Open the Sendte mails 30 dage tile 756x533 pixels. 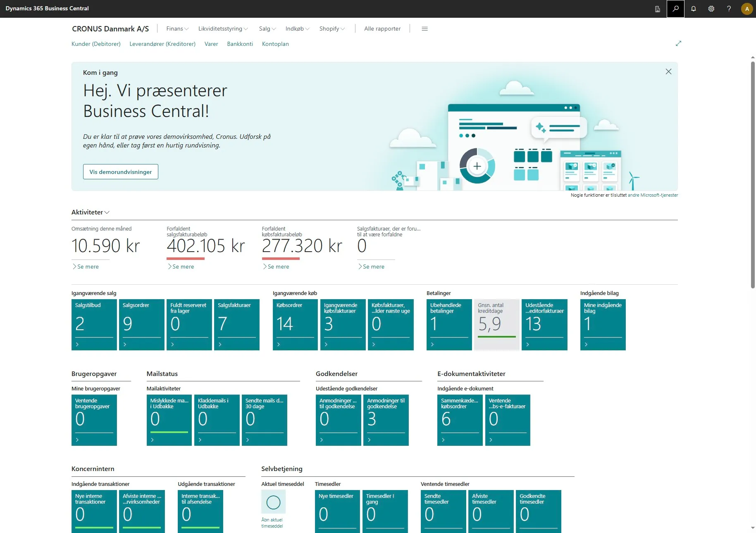click(x=265, y=420)
